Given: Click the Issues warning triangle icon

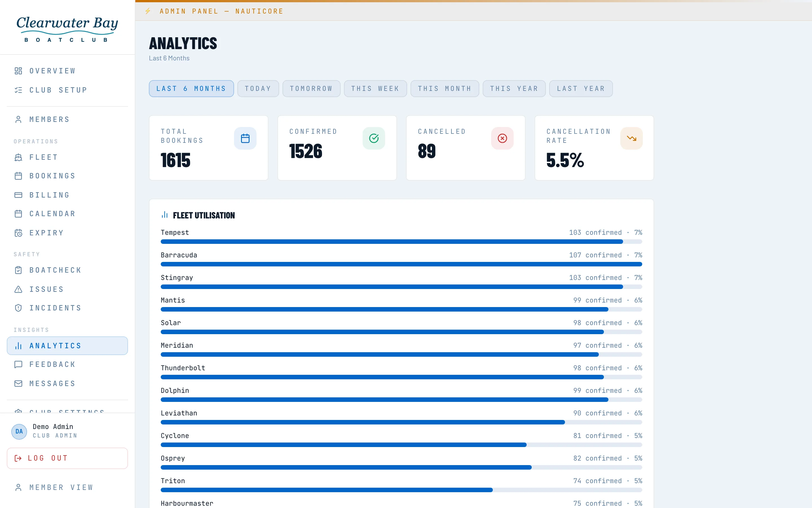Looking at the screenshot, I should (x=18, y=289).
